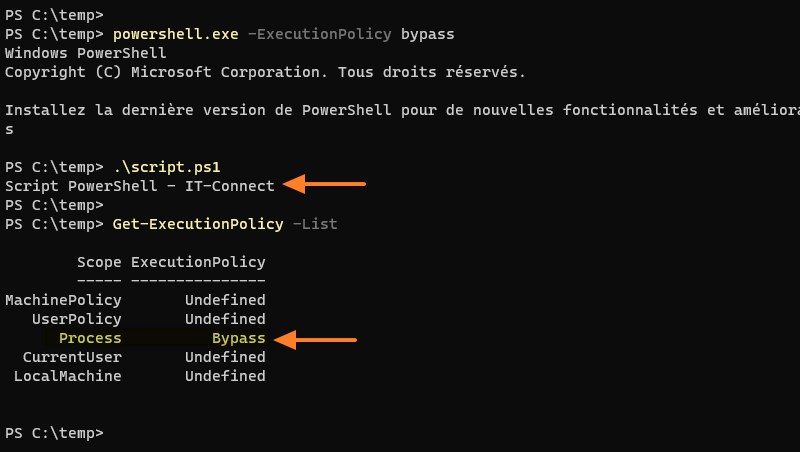Click the Get-ExecutionPolicy command
This screenshot has width=800, height=452.
click(x=198, y=224)
